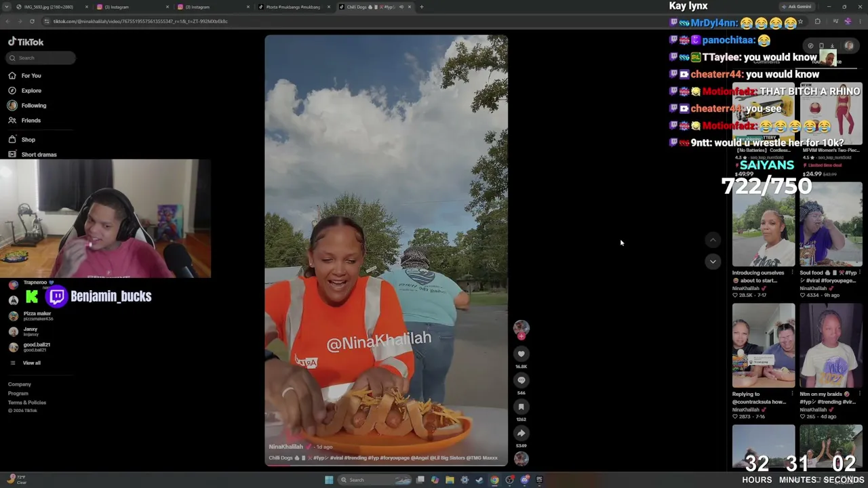Image resolution: width=868 pixels, height=488 pixels.
Task: Open the tab search dropdown chevron
Action: [6, 7]
